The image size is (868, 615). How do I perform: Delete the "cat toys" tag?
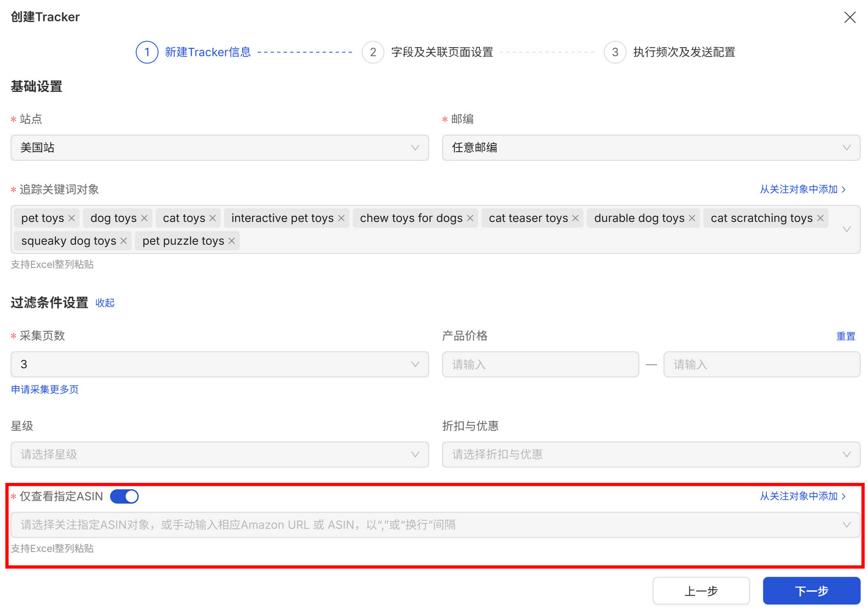click(212, 218)
